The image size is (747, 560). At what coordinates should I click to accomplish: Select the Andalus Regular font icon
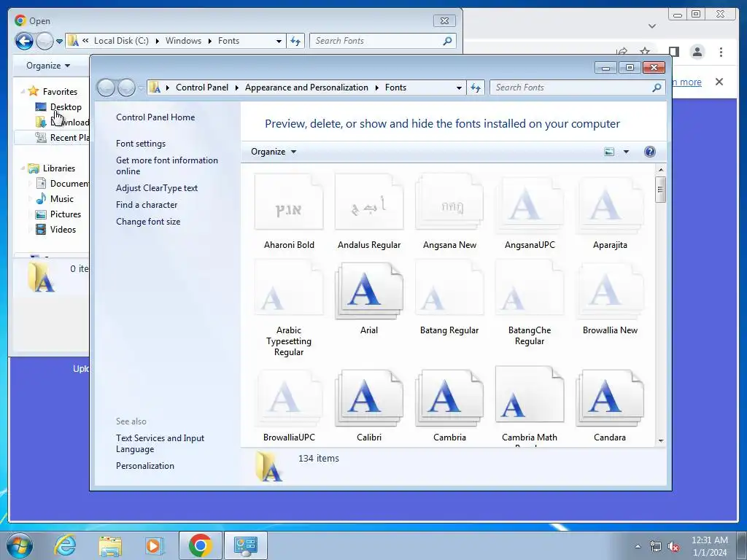click(x=369, y=201)
